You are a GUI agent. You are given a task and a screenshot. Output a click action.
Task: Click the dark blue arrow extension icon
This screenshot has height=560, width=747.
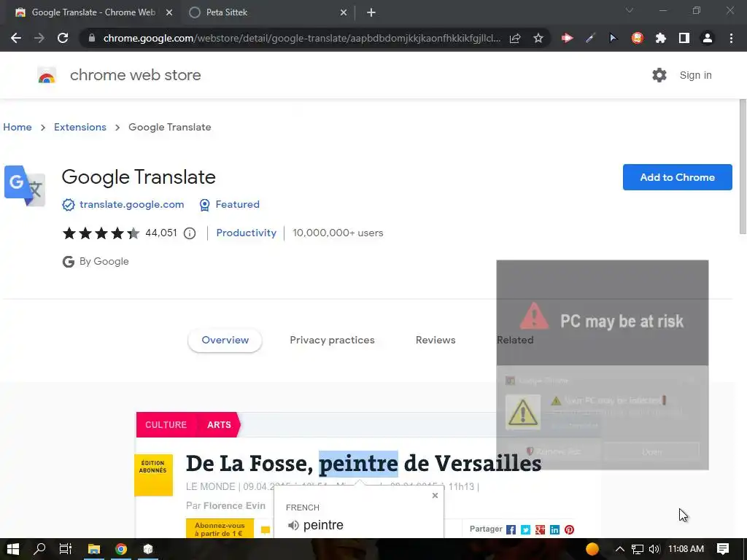point(613,38)
